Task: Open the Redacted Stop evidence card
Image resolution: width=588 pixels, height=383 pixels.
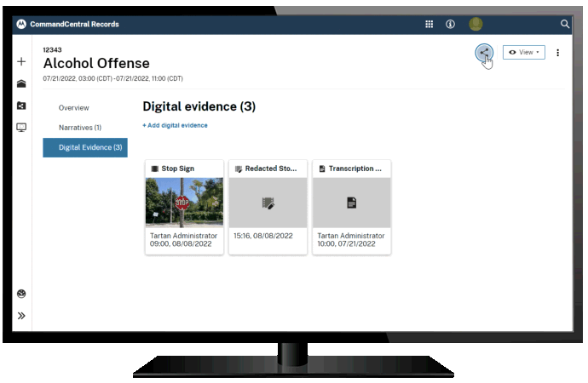Action: (x=267, y=203)
